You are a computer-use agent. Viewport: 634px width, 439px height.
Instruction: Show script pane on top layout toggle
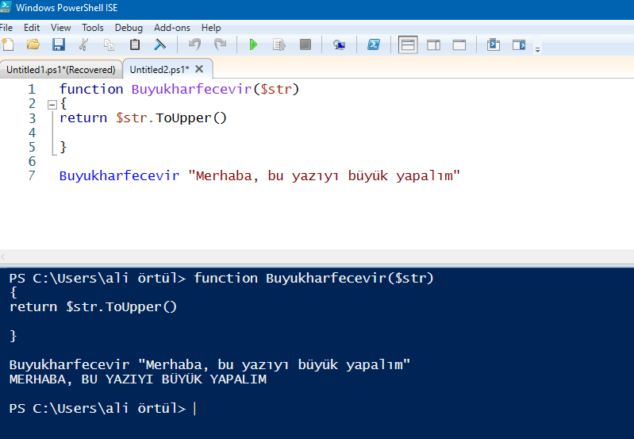click(408, 45)
